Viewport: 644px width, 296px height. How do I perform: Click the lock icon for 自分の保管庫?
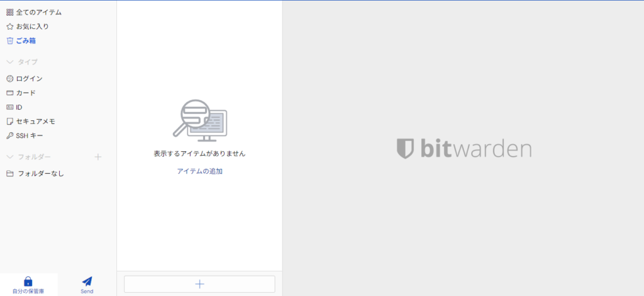pos(28,281)
